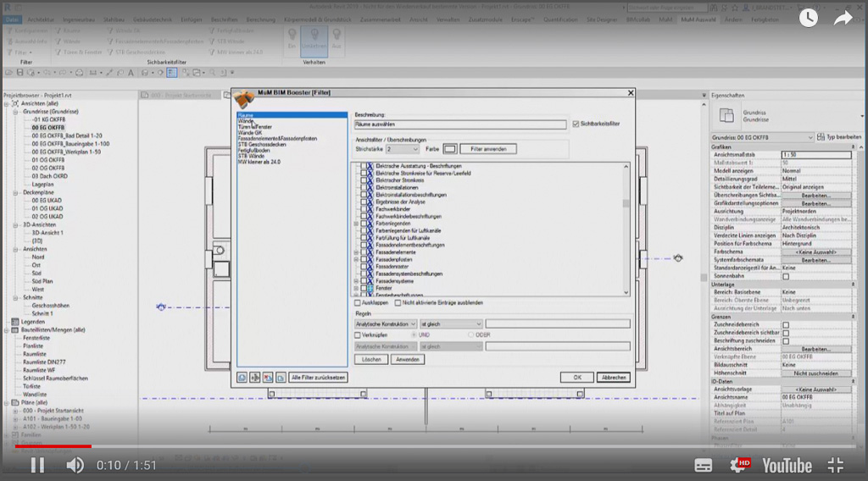Click the 'Ein' light bulb icon
868x481 pixels.
click(292, 38)
